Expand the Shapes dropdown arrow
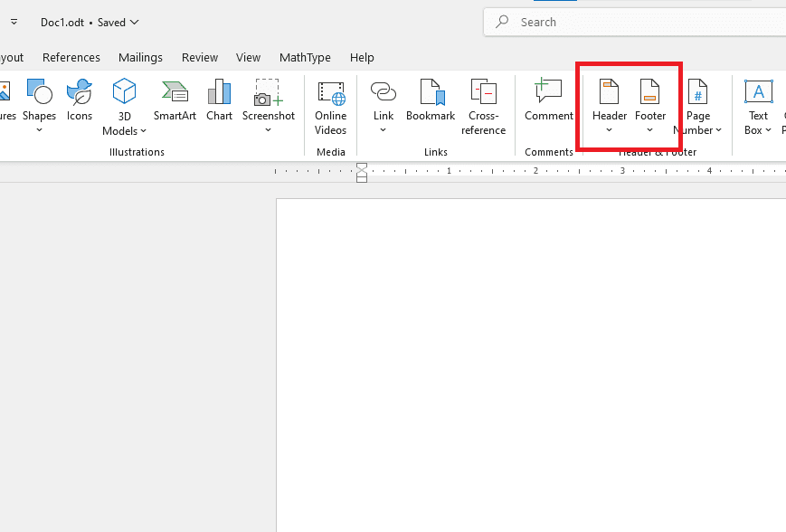Image resolution: width=786 pixels, height=532 pixels. [x=39, y=130]
